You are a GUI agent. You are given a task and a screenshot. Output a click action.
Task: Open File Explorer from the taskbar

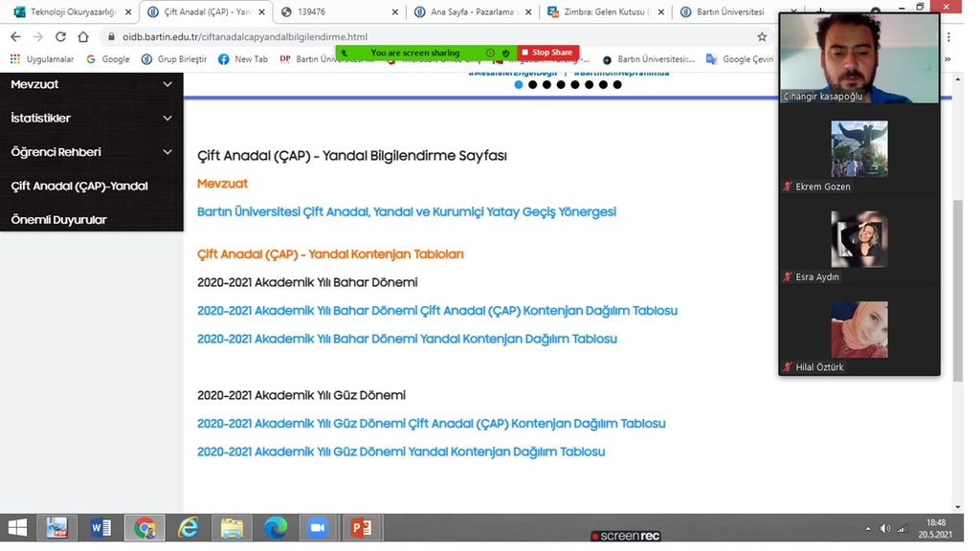tap(232, 527)
